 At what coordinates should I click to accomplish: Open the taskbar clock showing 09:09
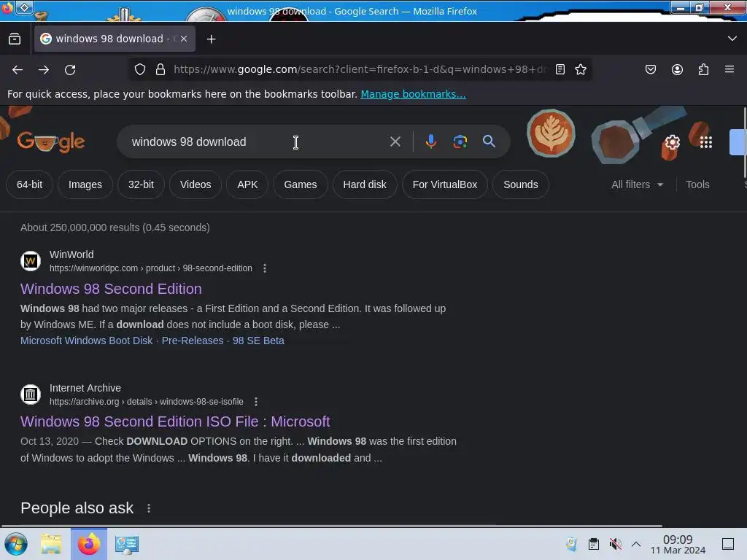(678, 544)
